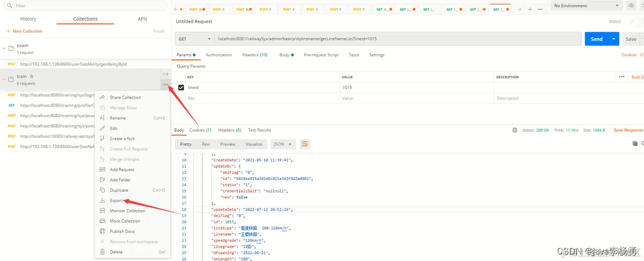The height and width of the screenshot is (261, 644).
Task: Click the star icon next to train
Action: click(31, 76)
